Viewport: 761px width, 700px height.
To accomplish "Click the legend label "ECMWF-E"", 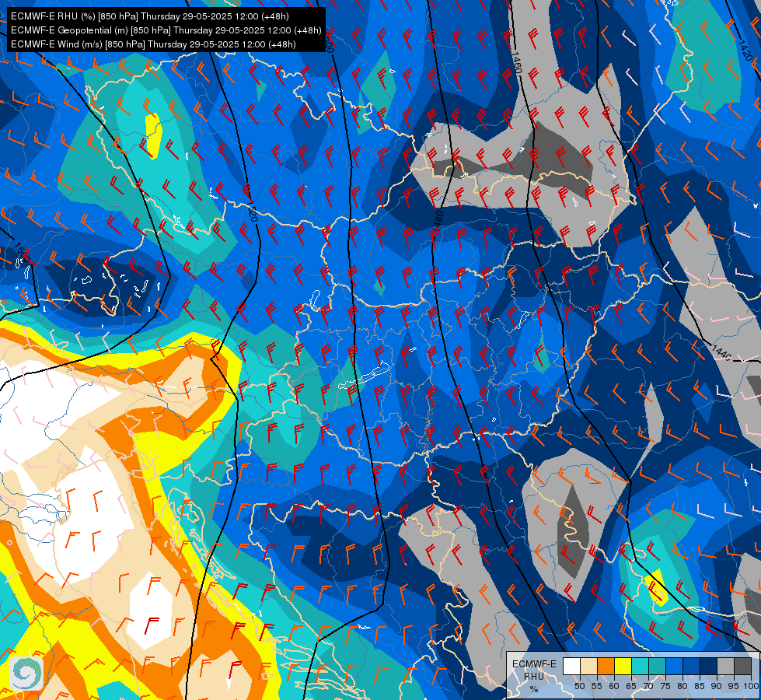I will (534, 664).
